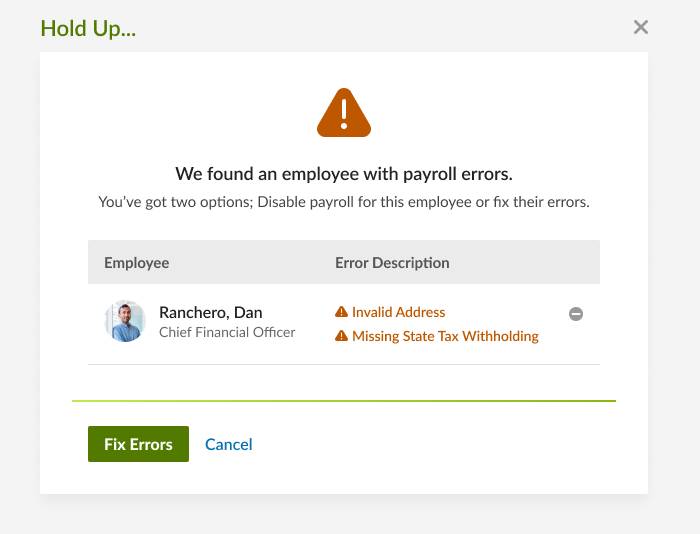Image resolution: width=700 pixels, height=534 pixels.
Task: Click the warning icon beside Invalid Address
Action: point(341,312)
